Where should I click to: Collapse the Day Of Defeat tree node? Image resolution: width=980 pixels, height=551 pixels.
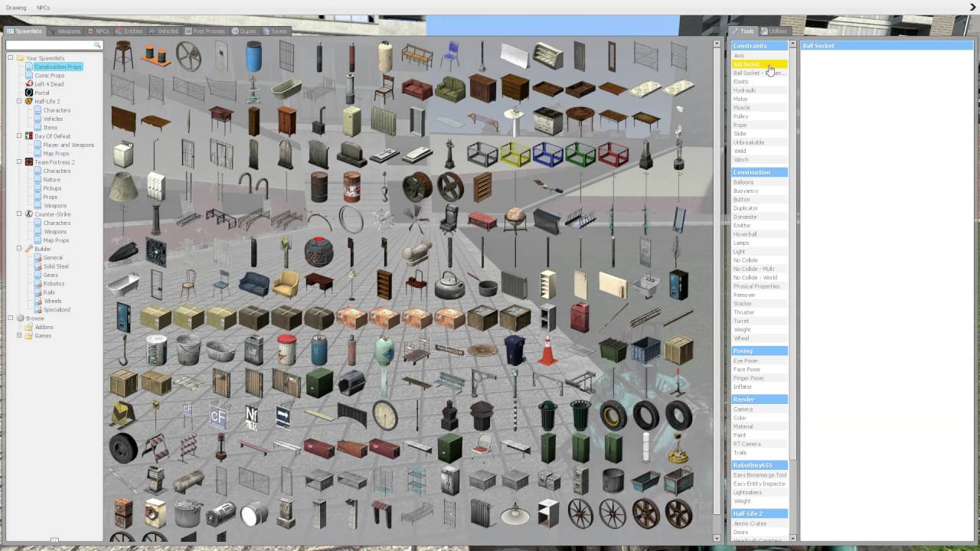[19, 136]
